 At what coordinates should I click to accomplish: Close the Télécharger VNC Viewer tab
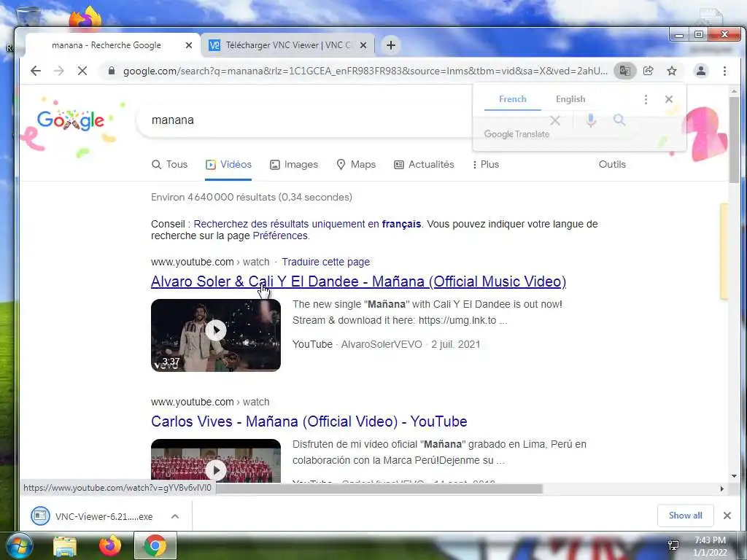pyautogui.click(x=363, y=45)
